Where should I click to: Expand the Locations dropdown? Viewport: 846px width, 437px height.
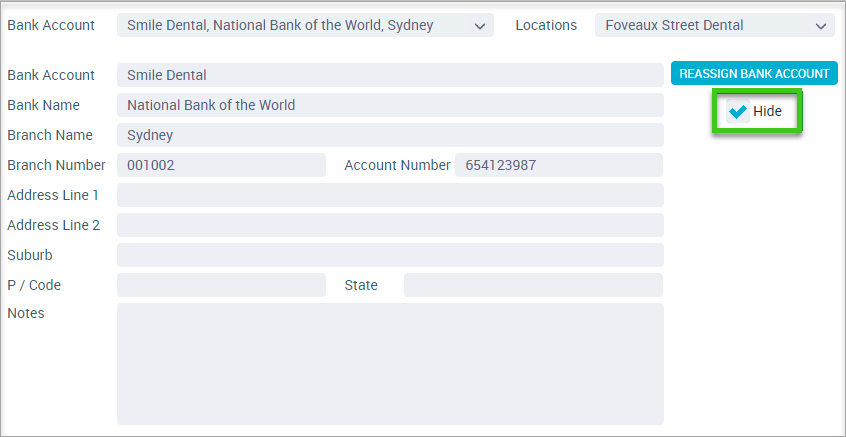[x=715, y=25]
